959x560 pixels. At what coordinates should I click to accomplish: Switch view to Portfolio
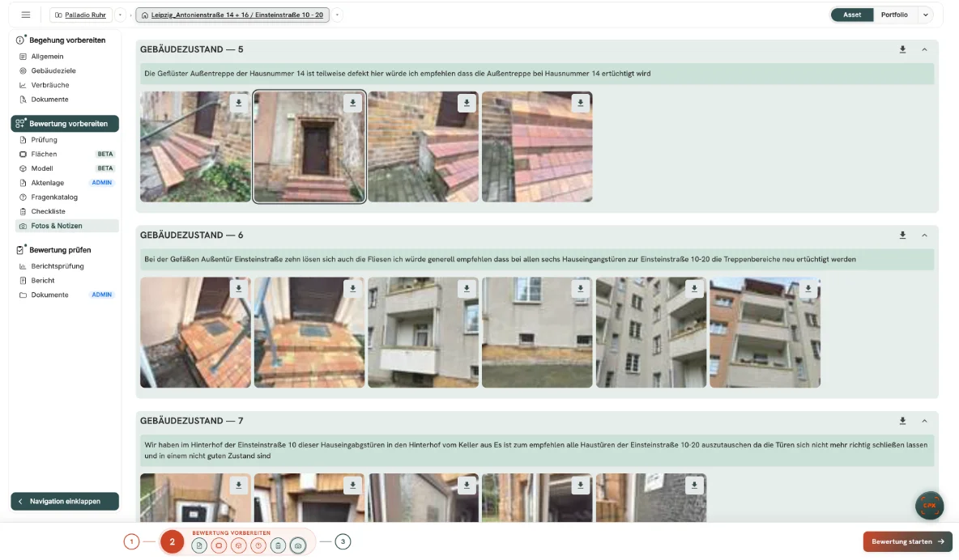[894, 15]
